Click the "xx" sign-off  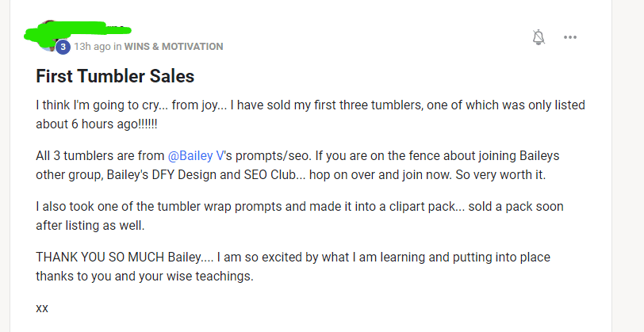42,307
